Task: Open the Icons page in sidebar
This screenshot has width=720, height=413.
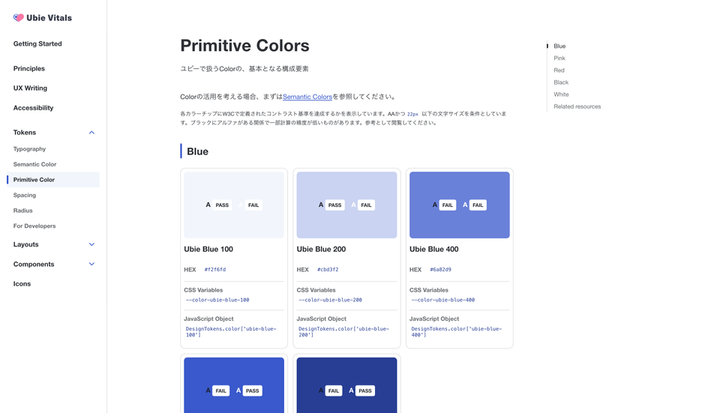Action: pyautogui.click(x=22, y=284)
